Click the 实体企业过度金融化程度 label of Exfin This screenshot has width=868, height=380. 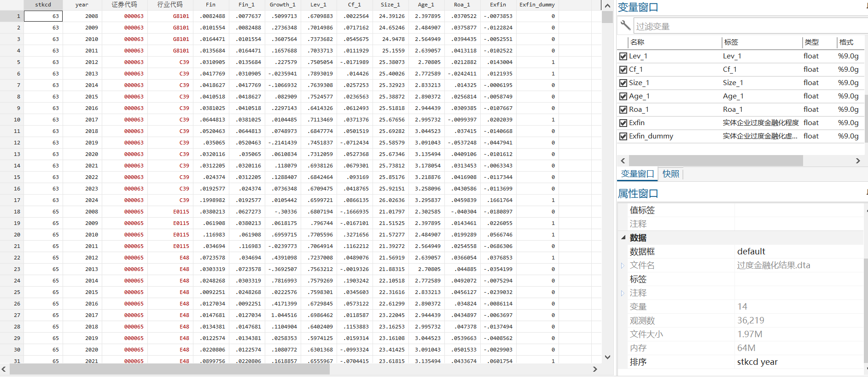[761, 123]
